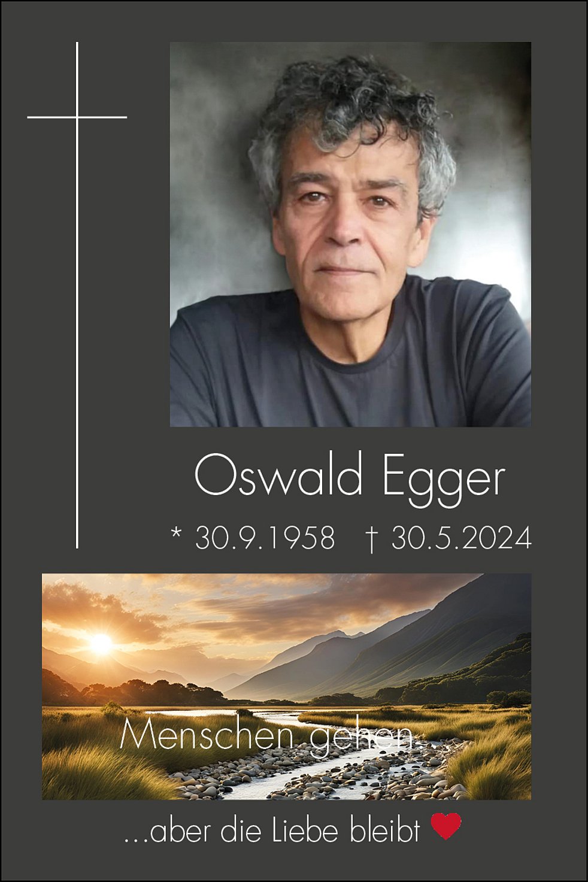Click the red heart icon

pos(446,826)
